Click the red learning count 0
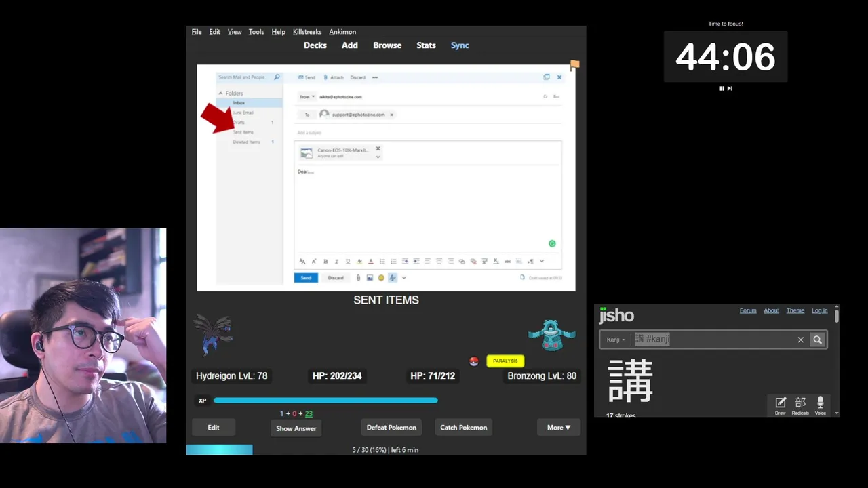Screen dimensions: 868x488 click(x=294, y=413)
